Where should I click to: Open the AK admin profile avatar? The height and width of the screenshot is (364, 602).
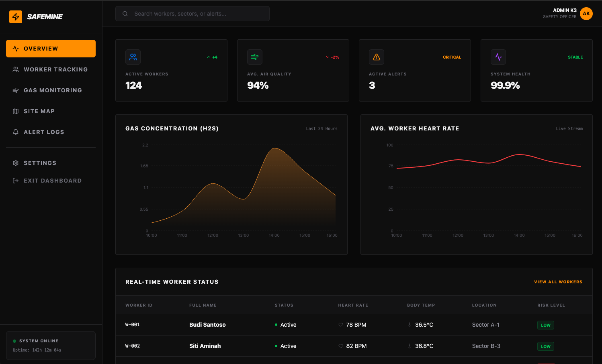click(x=586, y=13)
